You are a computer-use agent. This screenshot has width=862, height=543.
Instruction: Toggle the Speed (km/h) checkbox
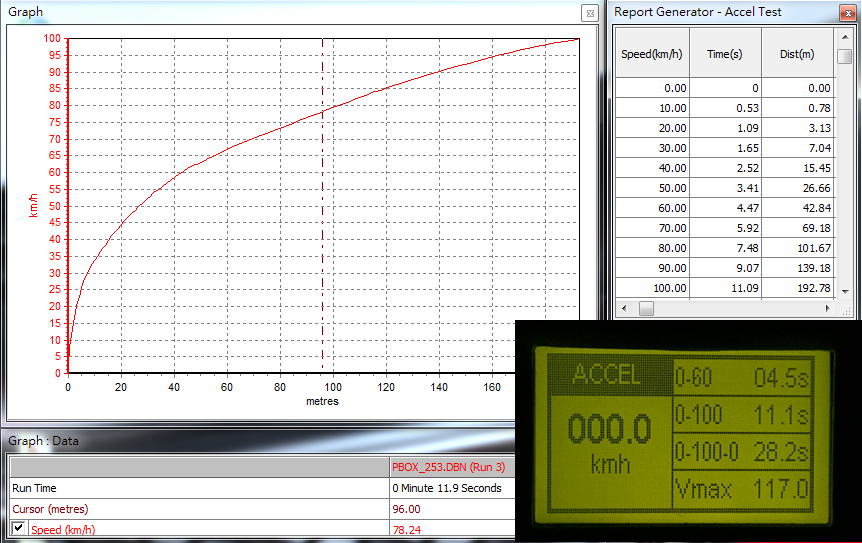pyautogui.click(x=18, y=528)
